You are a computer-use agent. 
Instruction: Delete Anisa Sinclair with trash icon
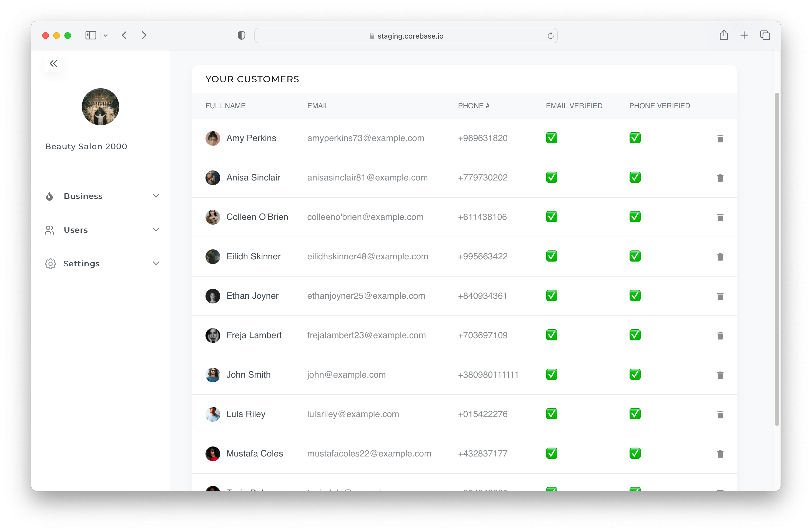pos(720,178)
